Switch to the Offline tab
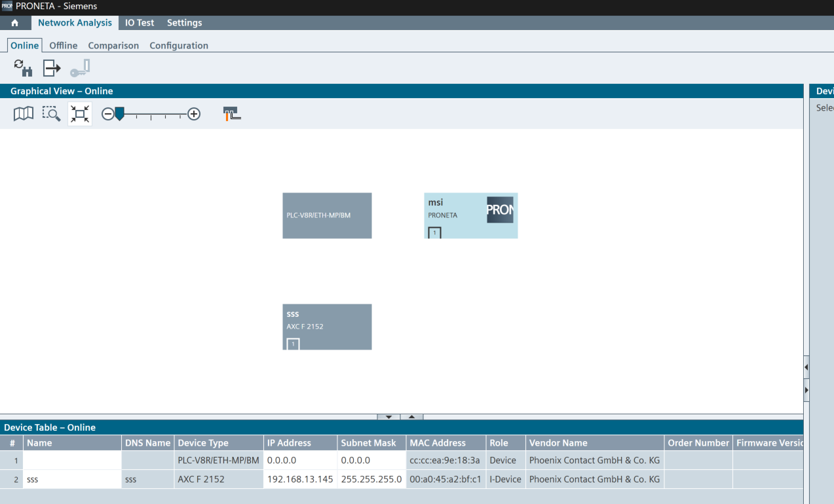 point(64,46)
